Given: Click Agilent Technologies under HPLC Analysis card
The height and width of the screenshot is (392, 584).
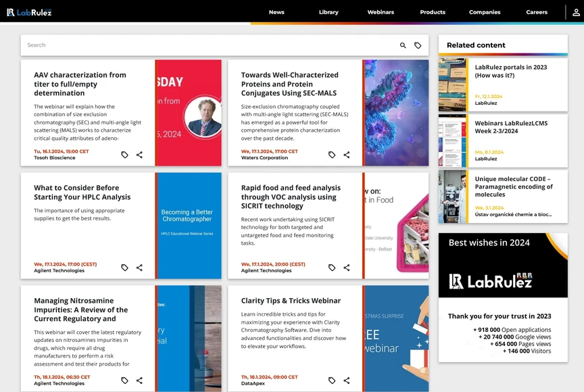Looking at the screenshot, I should [59, 270].
